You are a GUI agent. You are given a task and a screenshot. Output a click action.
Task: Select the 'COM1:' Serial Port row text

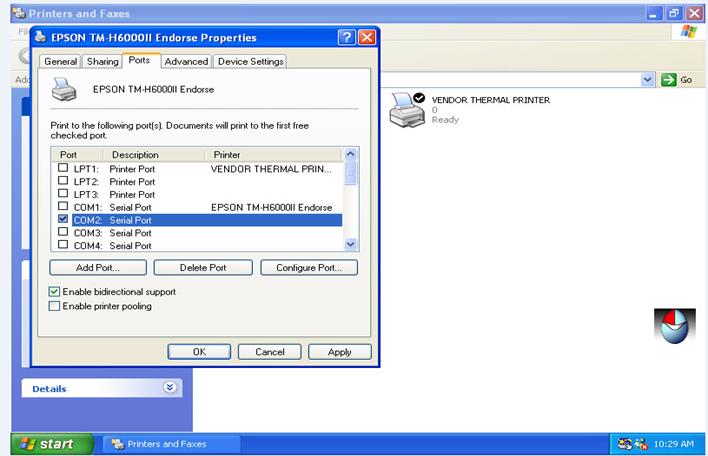click(112, 207)
